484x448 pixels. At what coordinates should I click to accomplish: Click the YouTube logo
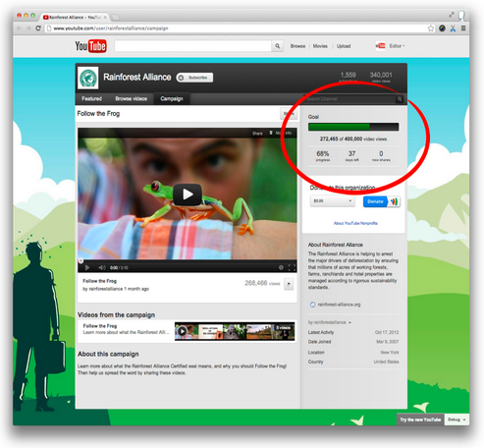[90, 46]
